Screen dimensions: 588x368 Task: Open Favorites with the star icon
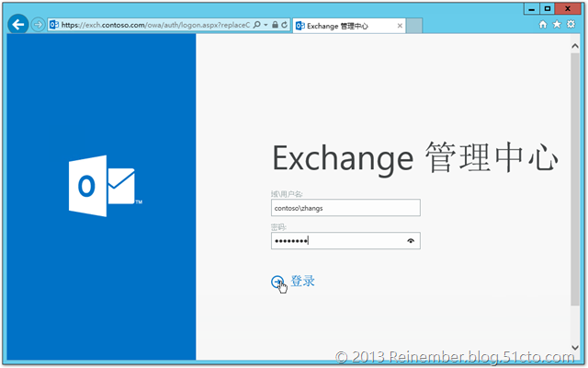tap(557, 26)
